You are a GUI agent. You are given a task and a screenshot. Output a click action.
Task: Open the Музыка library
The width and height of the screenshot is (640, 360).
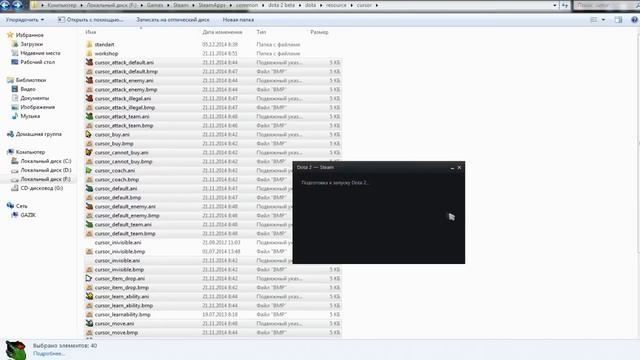(30, 116)
